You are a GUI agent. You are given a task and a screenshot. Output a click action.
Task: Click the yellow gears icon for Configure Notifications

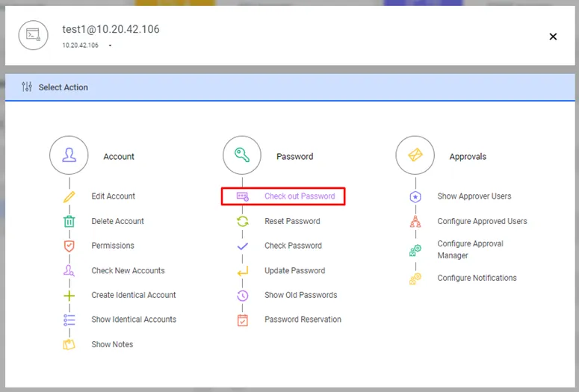[415, 279]
